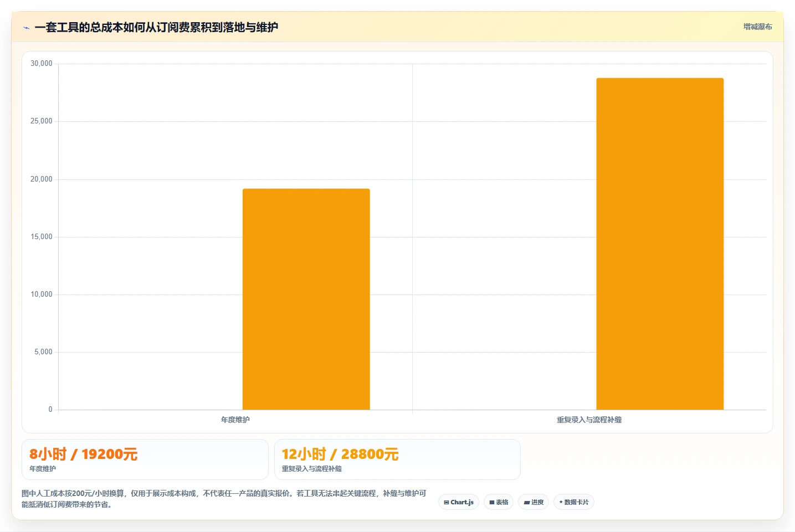Screen dimensions: 795x532
Task: Click the 年度维护 orange bar
Action: point(306,299)
